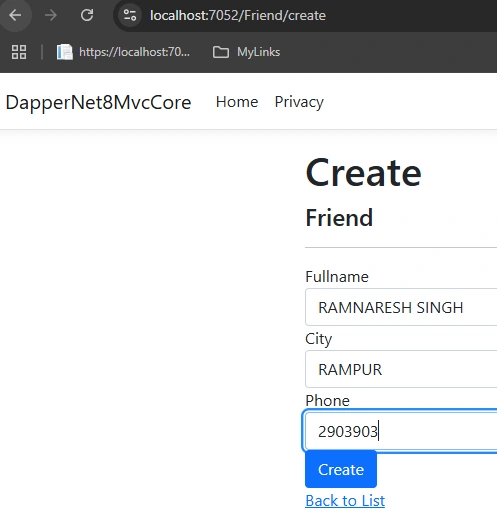Focus the Phone field containing 2903903
The width and height of the screenshot is (497, 527).
tap(401, 432)
